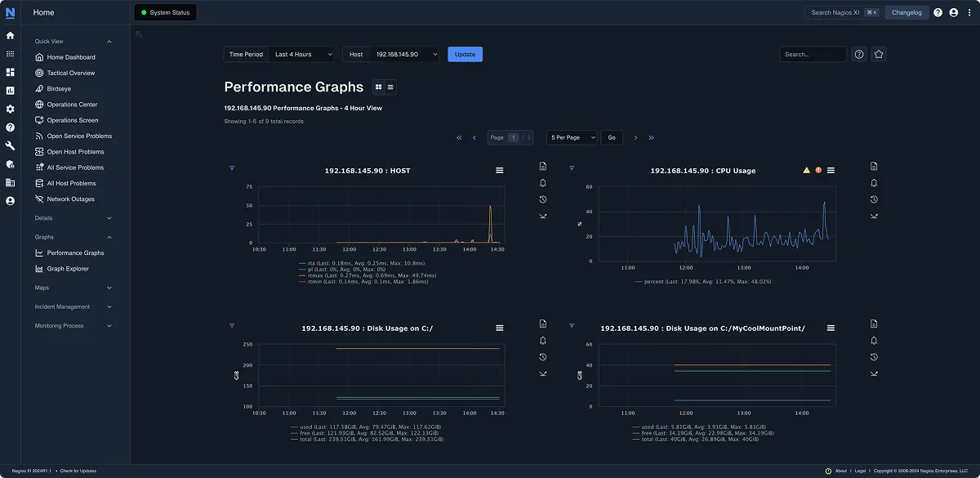980x478 pixels.
Task: Click the help question mark icon in the top bar
Action: point(938,12)
